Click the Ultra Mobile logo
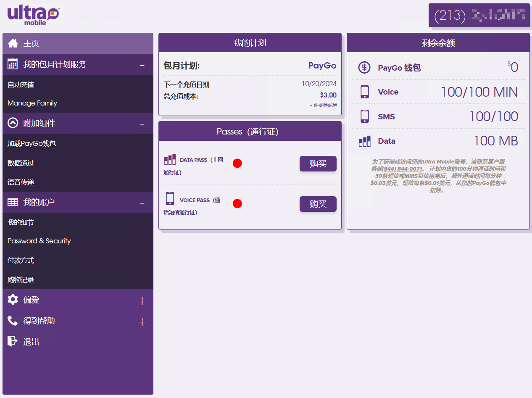This screenshot has width=532, height=398. coord(34,15)
